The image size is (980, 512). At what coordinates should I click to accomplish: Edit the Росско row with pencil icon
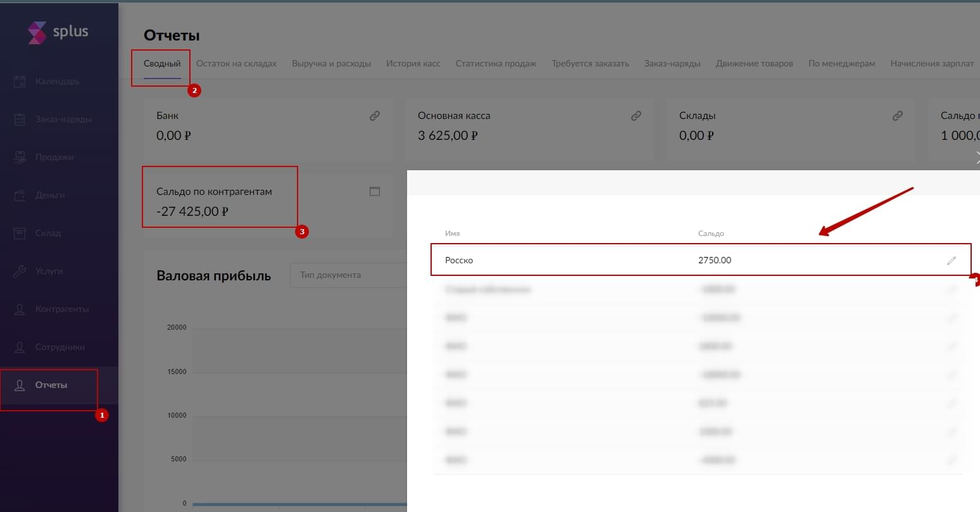tap(951, 260)
